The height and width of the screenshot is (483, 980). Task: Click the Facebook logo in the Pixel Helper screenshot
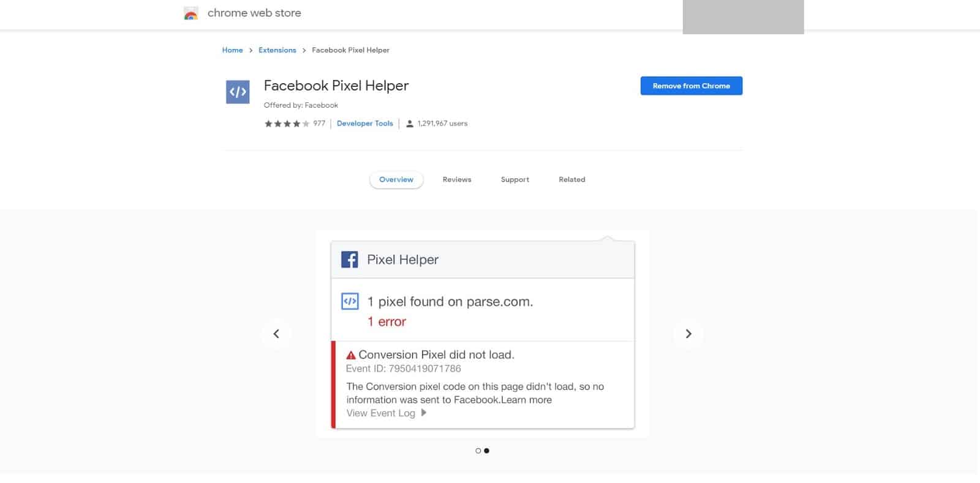point(350,260)
